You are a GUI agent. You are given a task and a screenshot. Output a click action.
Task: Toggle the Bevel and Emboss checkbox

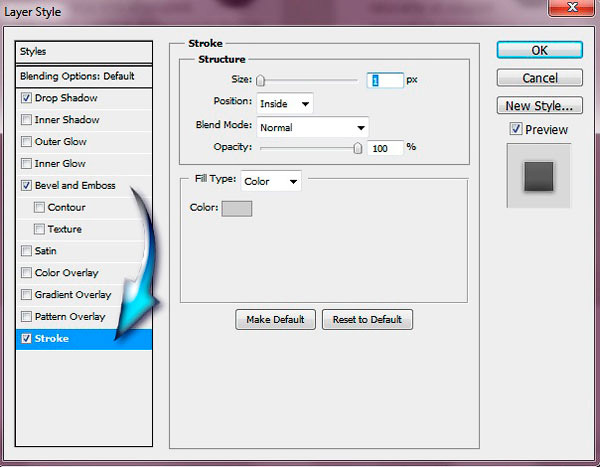26,186
